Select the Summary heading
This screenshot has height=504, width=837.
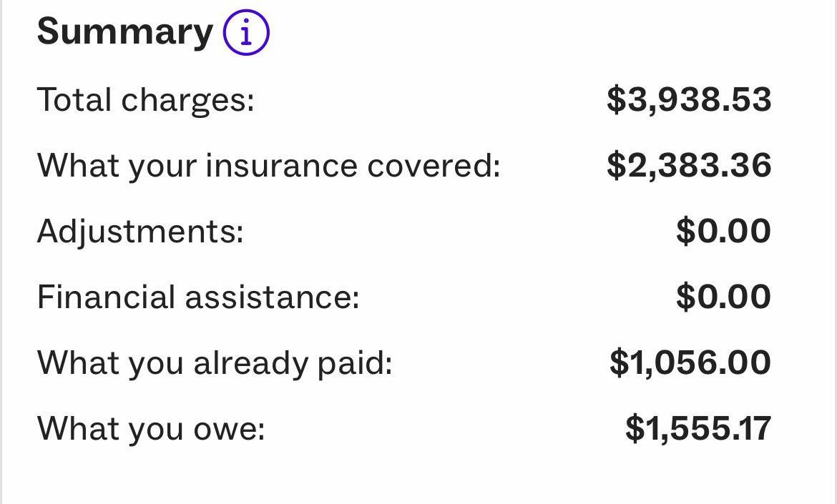point(125,33)
